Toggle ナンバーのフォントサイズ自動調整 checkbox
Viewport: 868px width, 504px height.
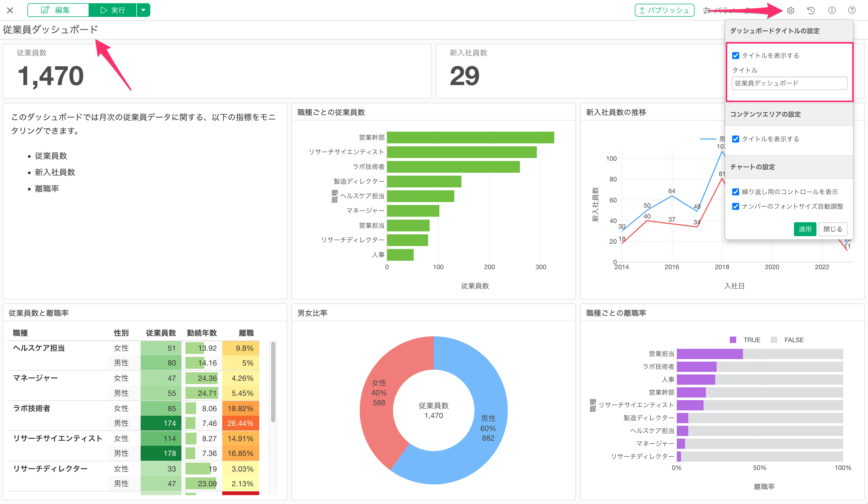(x=735, y=206)
